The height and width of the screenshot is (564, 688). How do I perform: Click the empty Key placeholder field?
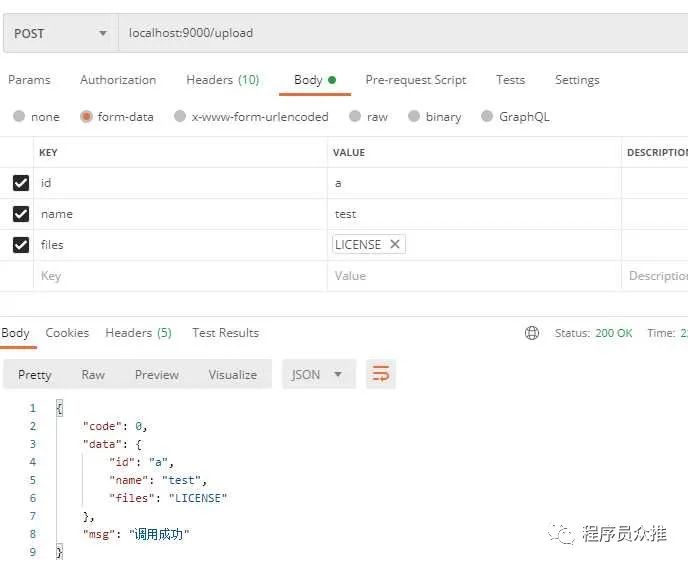coord(180,276)
